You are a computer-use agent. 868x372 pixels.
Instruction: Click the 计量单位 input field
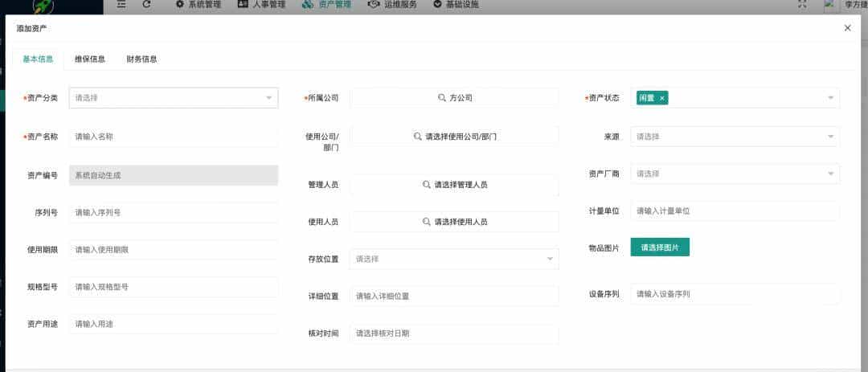coord(735,211)
